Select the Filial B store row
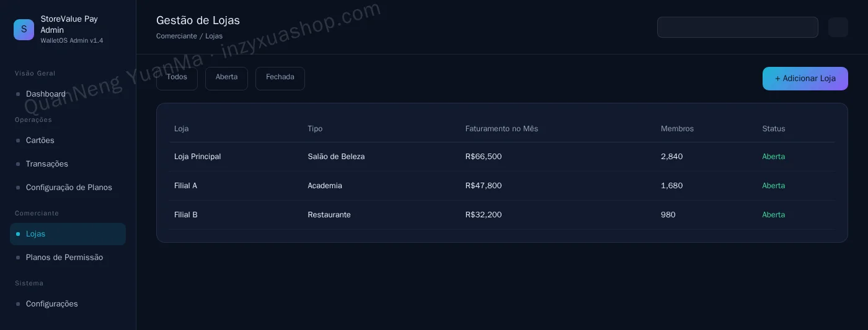Viewport: 868px width, 330px height. click(x=502, y=215)
